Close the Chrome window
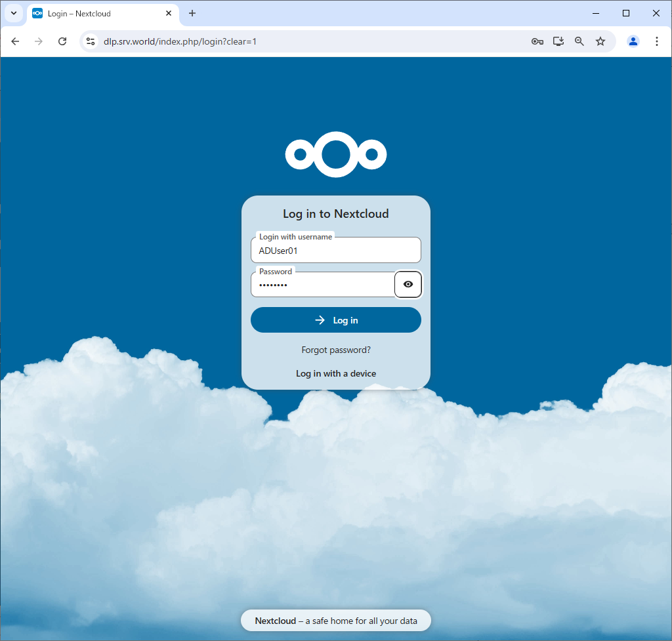 tap(656, 13)
